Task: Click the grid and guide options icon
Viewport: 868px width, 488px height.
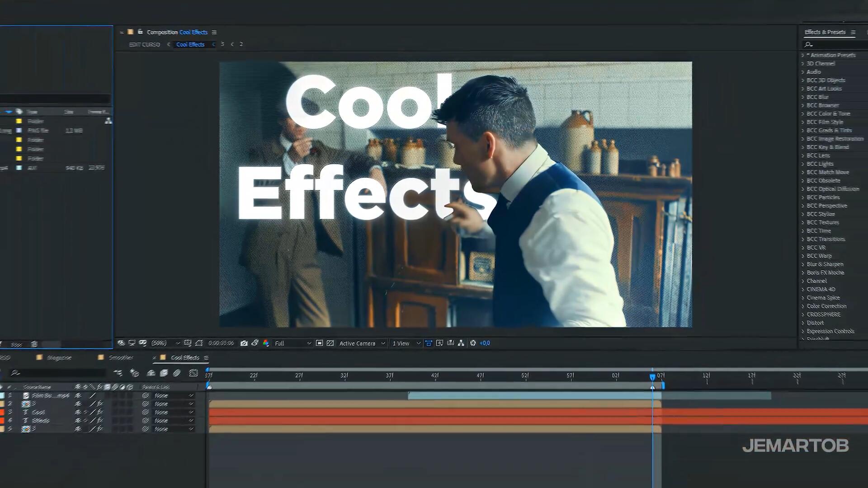Action: [188, 343]
